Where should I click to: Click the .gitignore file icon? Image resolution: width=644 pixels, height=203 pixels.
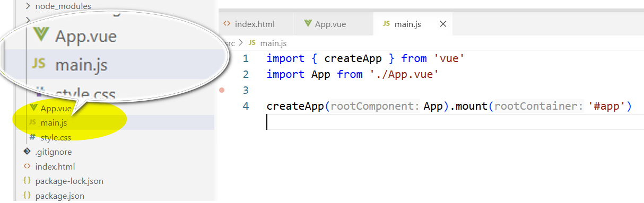point(27,152)
